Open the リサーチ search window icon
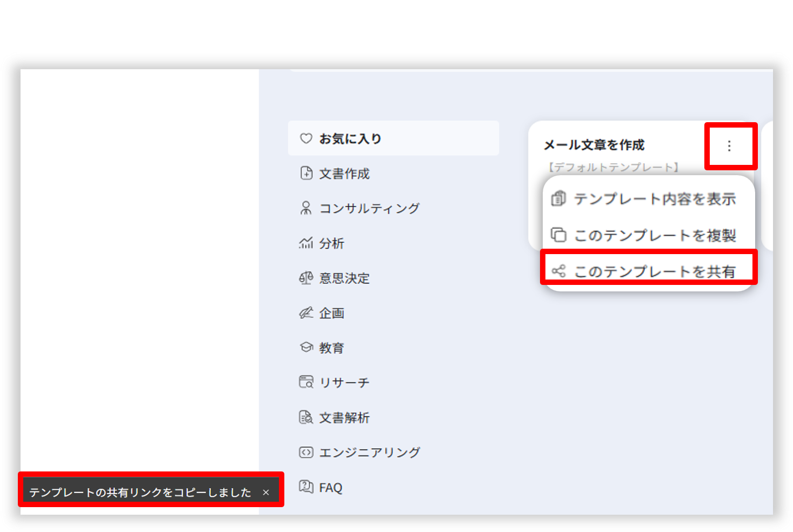Screen dimensions: 793x532 tap(306, 382)
